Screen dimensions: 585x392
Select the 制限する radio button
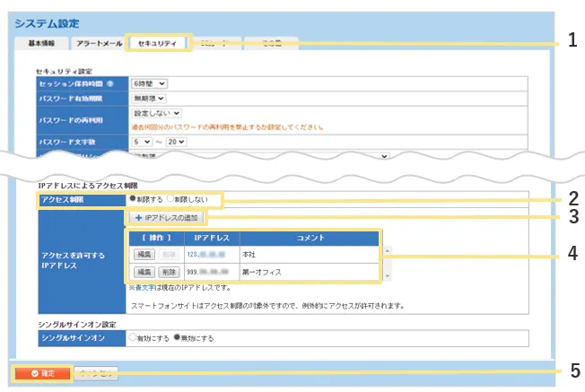135,198
